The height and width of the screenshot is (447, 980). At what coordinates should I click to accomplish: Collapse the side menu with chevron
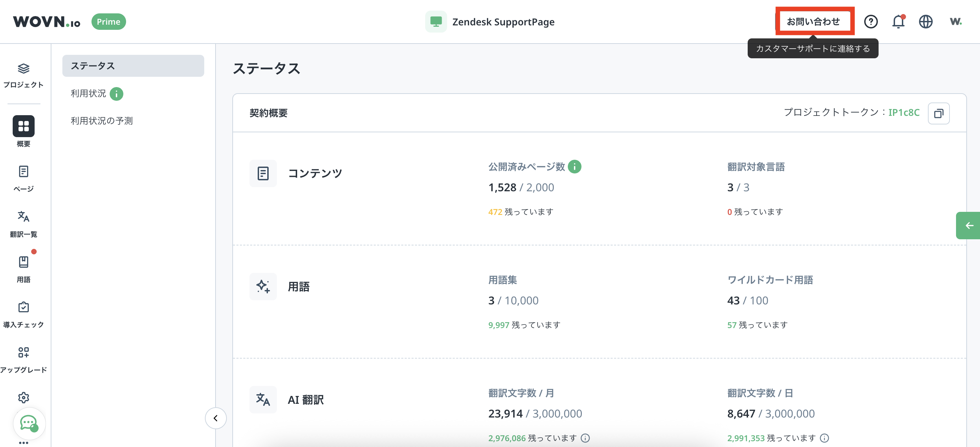(216, 418)
